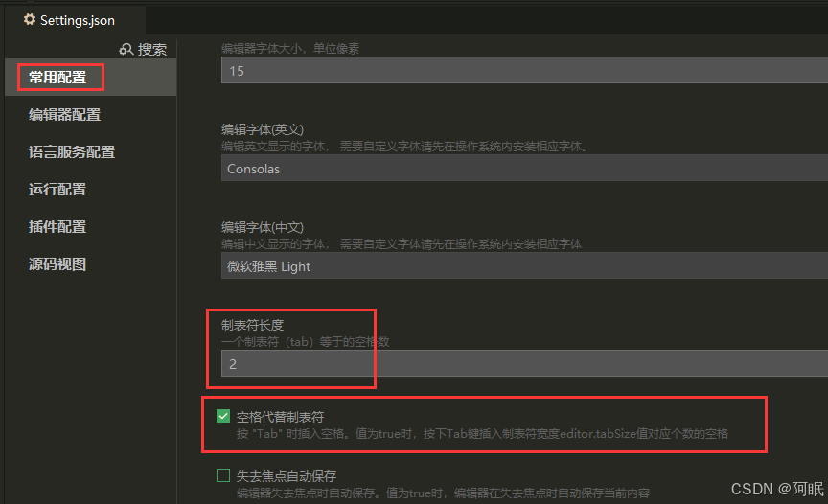Go to 语言服务配置 section
The image size is (828, 504).
(x=72, y=152)
